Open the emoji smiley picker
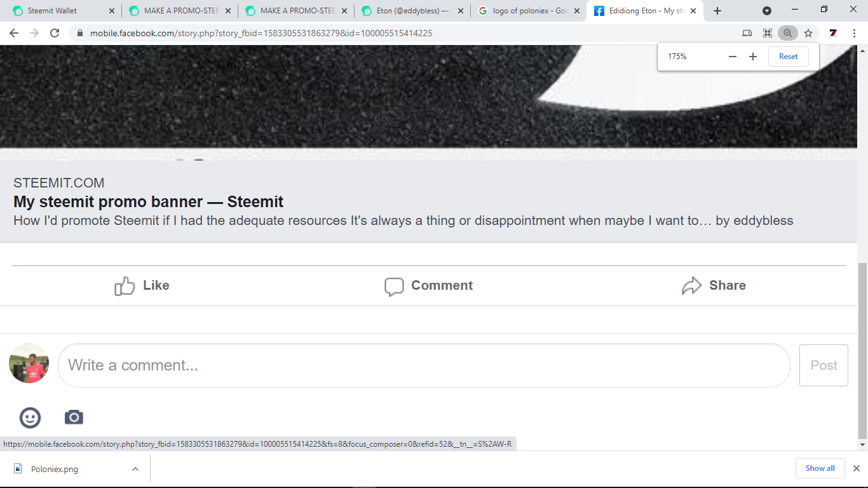The width and height of the screenshot is (868, 488). coord(31,417)
